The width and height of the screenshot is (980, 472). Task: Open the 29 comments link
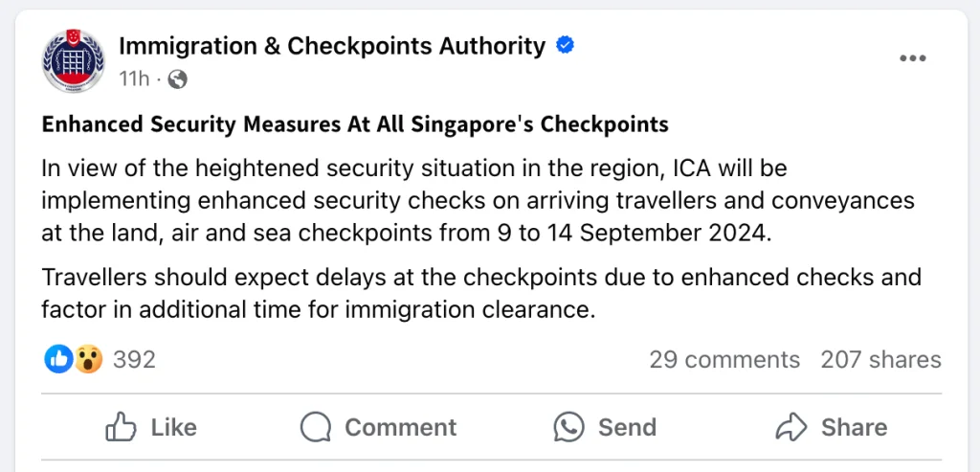coord(724,360)
